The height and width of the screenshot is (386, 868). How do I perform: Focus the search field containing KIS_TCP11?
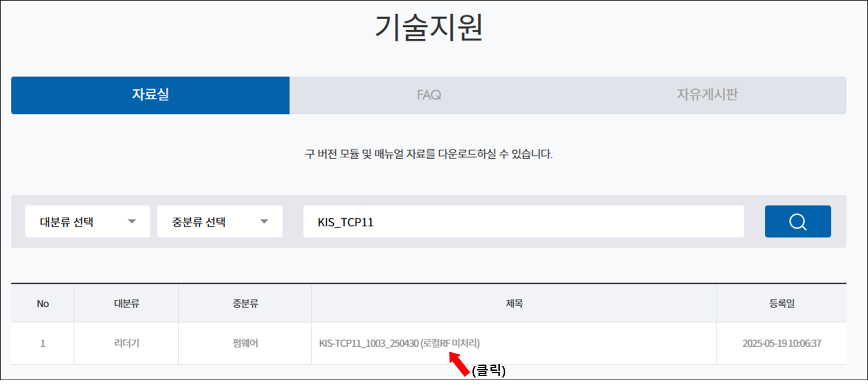(x=523, y=222)
